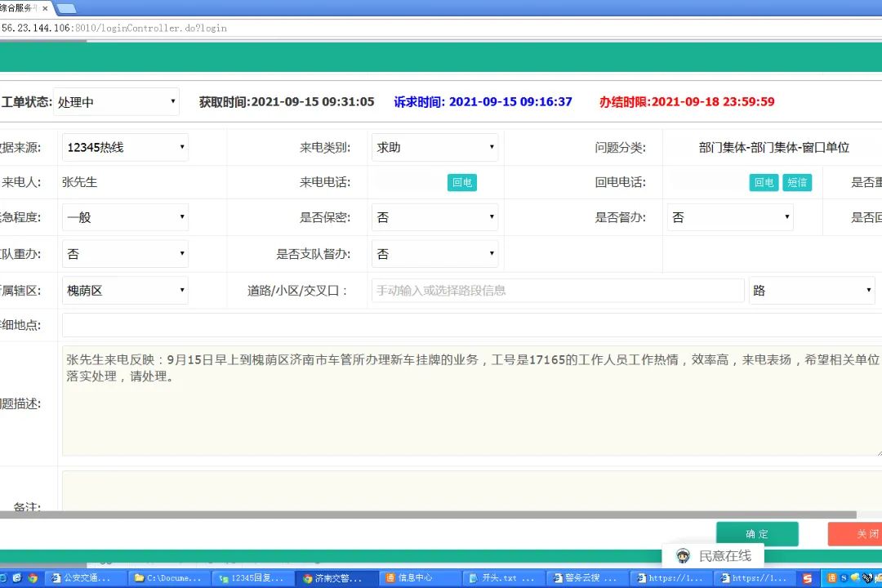Click the Sogou input S icon in tray
Image resolution: width=882 pixels, height=588 pixels.
(x=808, y=577)
